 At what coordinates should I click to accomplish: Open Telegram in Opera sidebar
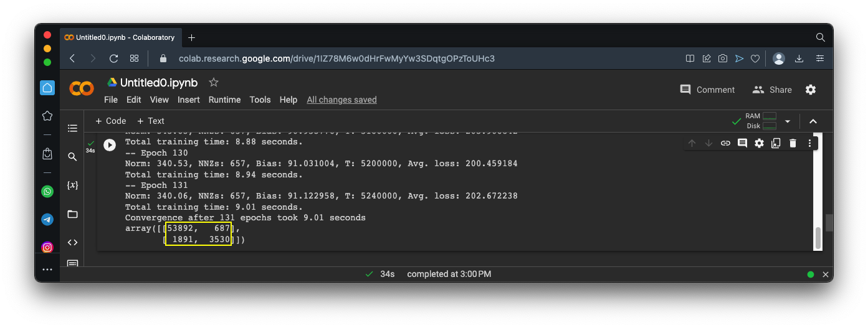click(47, 220)
